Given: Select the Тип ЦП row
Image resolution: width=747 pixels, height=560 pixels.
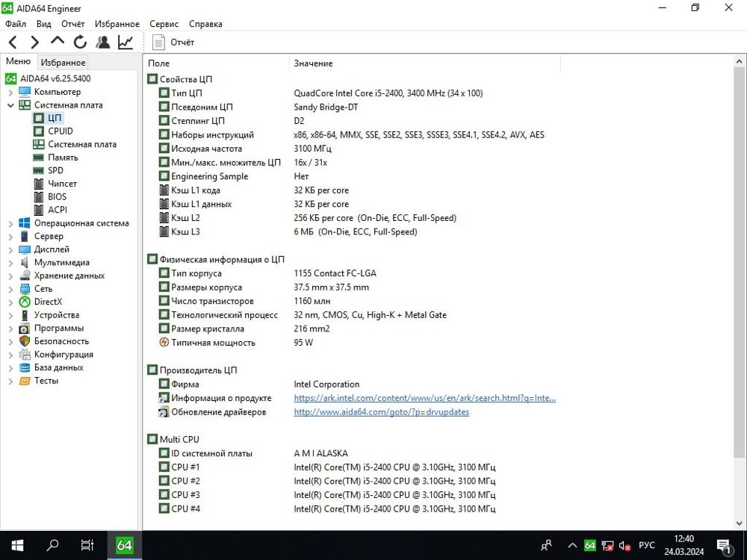Looking at the screenshot, I should click(x=353, y=93).
